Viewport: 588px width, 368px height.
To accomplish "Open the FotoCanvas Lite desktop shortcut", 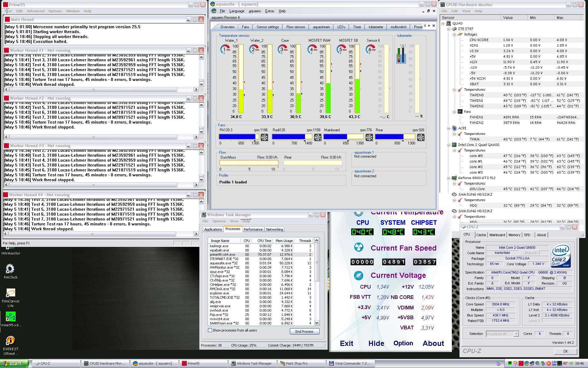I will coord(10,297).
